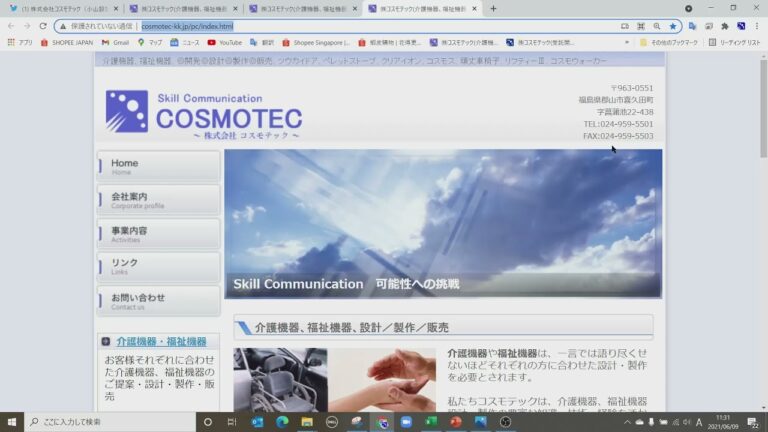Open Microsoft Edge from taskbar
Viewport: 768px width, 432px height.
click(282, 422)
